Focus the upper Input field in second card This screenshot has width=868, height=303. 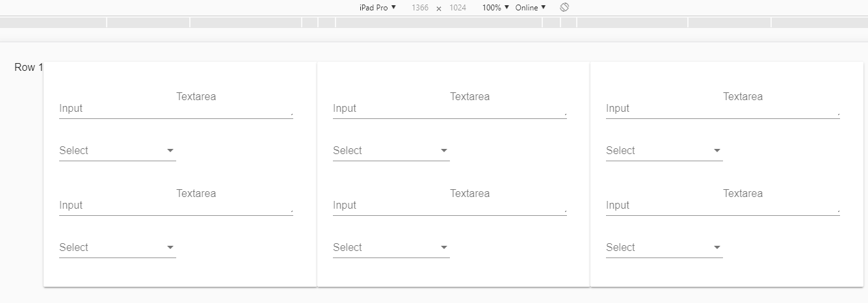coord(391,109)
